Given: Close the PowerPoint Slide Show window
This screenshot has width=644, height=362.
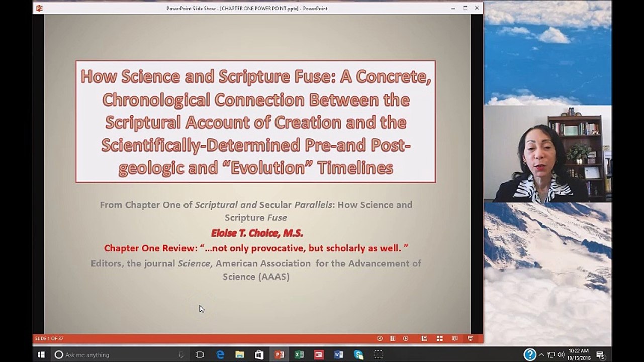Looking at the screenshot, I should (477, 8).
